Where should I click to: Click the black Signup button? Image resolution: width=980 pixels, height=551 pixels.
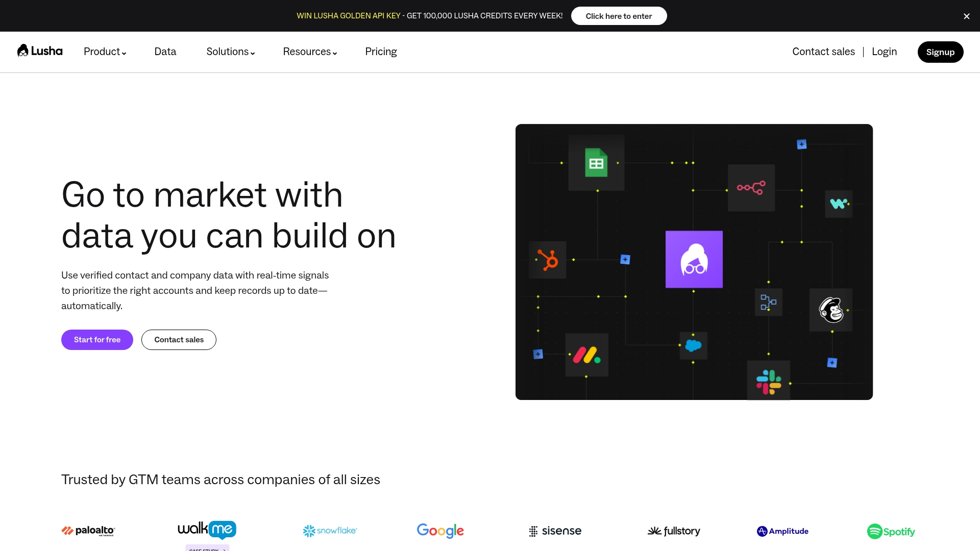point(940,52)
